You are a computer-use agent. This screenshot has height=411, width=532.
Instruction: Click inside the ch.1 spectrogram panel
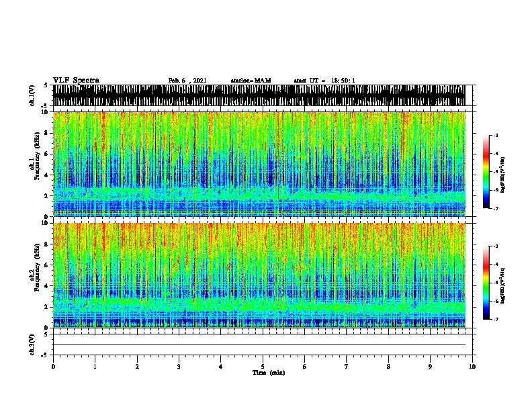point(259,164)
